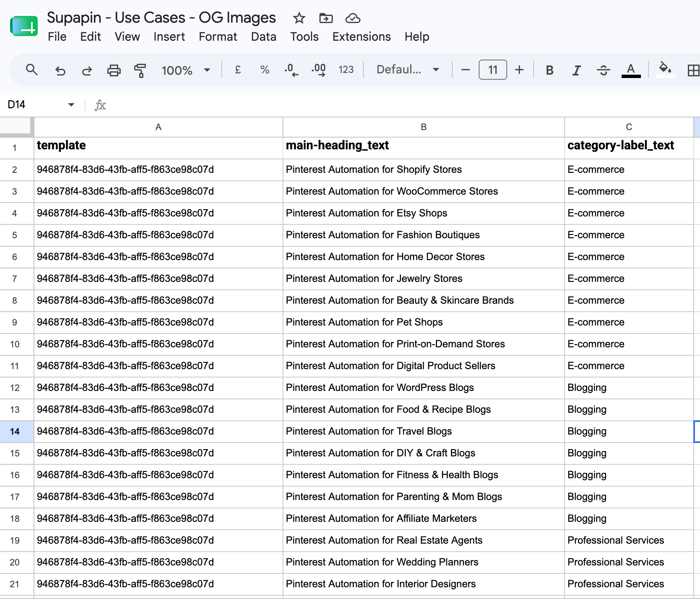Image resolution: width=700 pixels, height=599 pixels.
Task: Select 'Pinterest Automation for Interior Designers' cell
Action: coord(424,584)
